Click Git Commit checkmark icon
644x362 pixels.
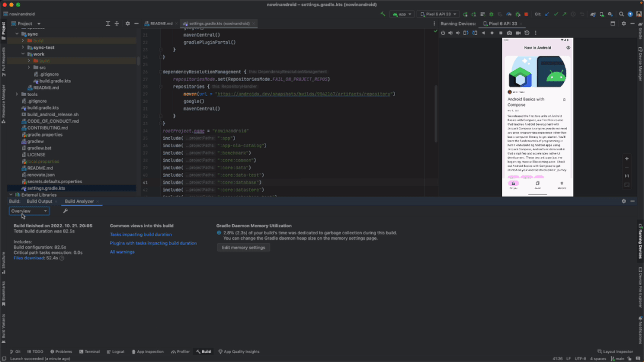pyautogui.click(x=556, y=14)
